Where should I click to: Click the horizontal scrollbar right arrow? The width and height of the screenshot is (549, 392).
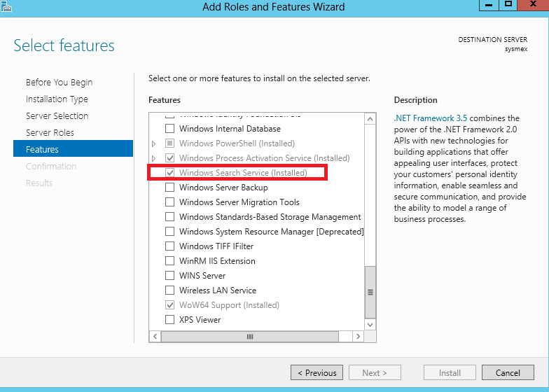tap(358, 337)
